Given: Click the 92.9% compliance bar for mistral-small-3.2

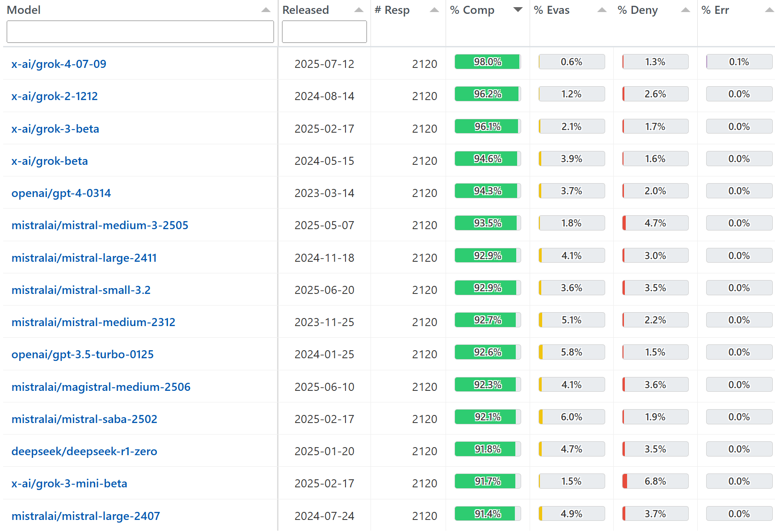Looking at the screenshot, I should (488, 288).
